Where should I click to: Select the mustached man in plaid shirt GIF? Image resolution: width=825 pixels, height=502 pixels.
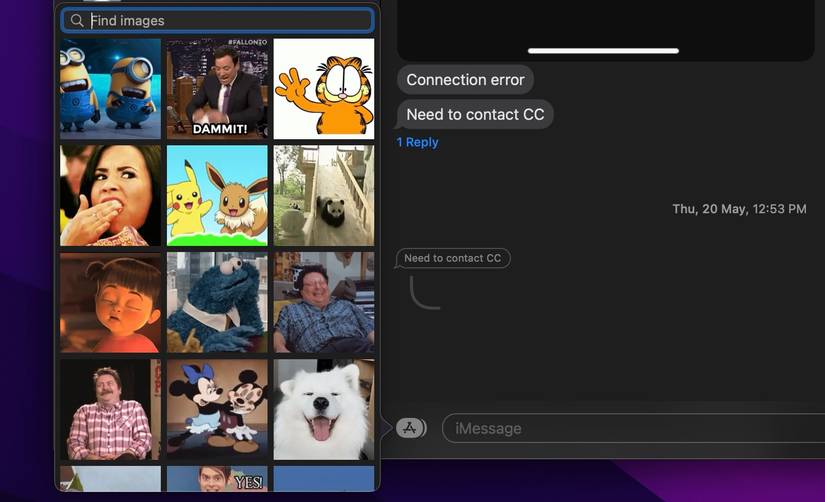[x=110, y=409]
